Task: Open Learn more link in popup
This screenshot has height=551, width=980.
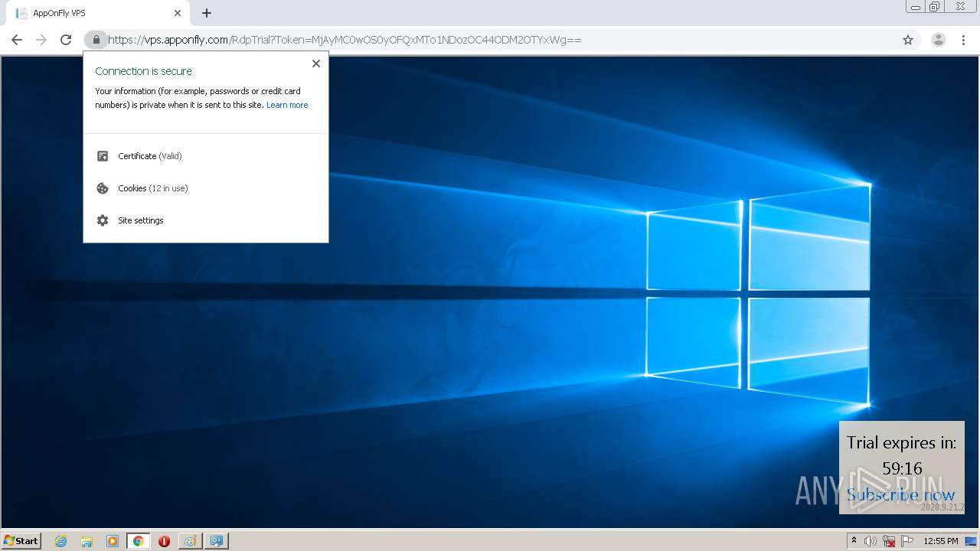Action: click(x=287, y=105)
